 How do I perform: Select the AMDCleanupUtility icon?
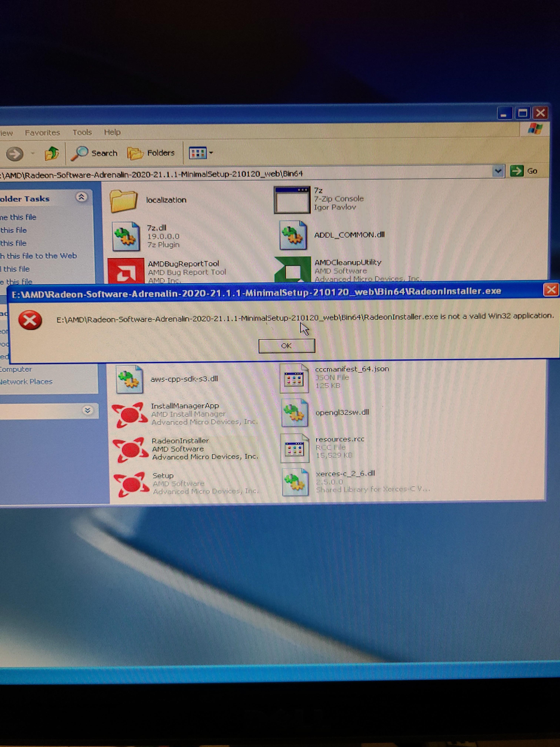click(x=293, y=269)
